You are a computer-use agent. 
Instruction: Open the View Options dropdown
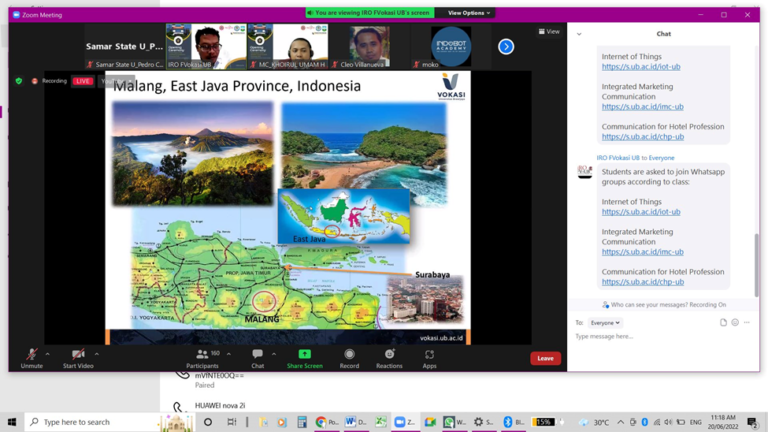(469, 13)
